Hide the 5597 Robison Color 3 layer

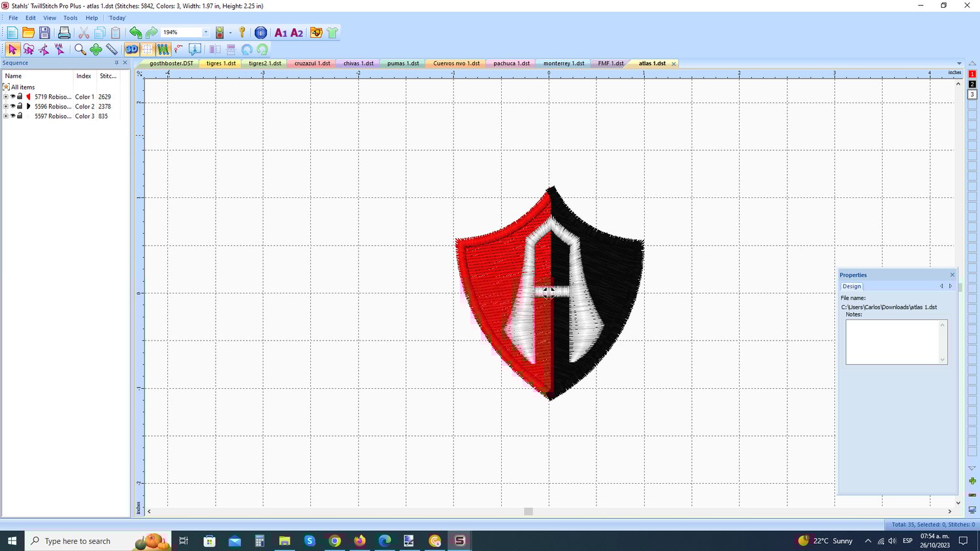coord(12,116)
